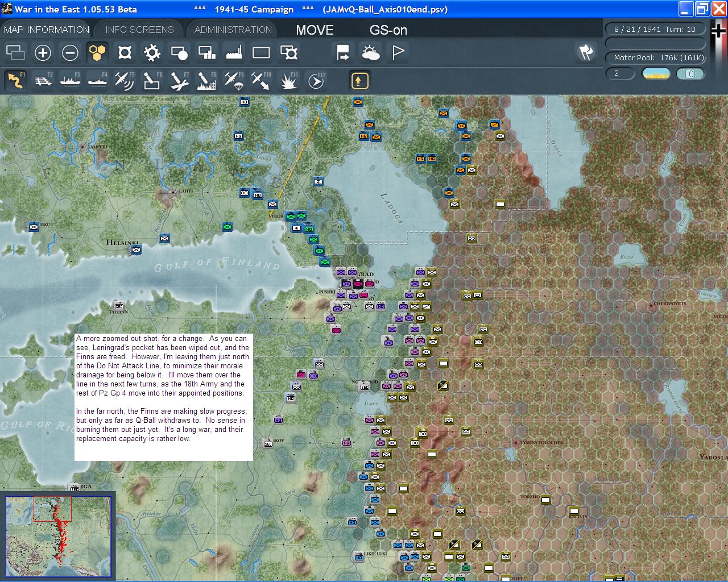This screenshot has width=728, height=582.
Task: Toggle the plain rectangle unit counters icon
Action: 261,53
